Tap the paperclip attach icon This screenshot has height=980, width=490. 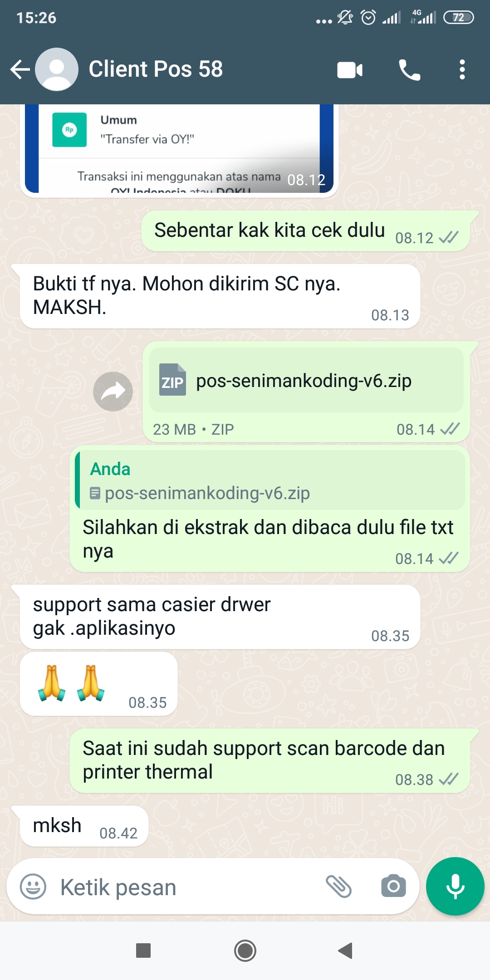point(339,886)
